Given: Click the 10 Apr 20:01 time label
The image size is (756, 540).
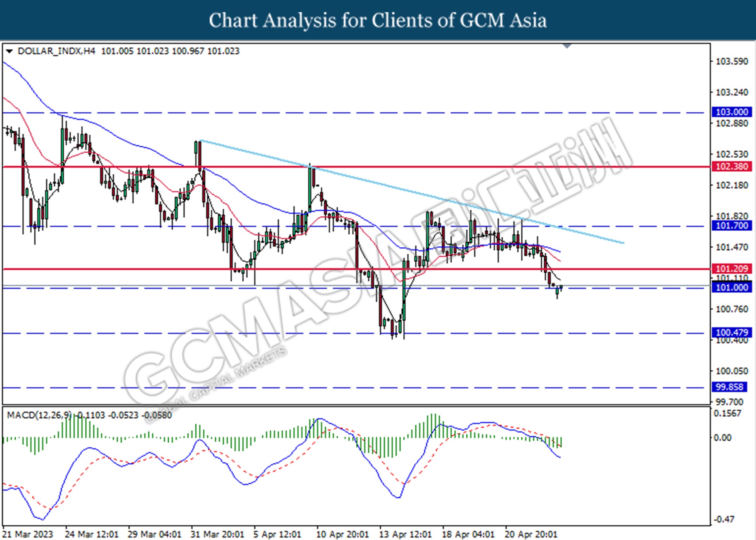Looking at the screenshot, I should click(x=342, y=534).
